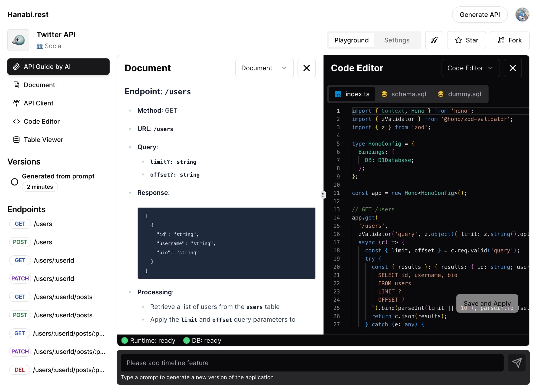The height and width of the screenshot is (392, 537).
Task: Open the Code Editor panel type dropdown
Action: [x=471, y=68]
